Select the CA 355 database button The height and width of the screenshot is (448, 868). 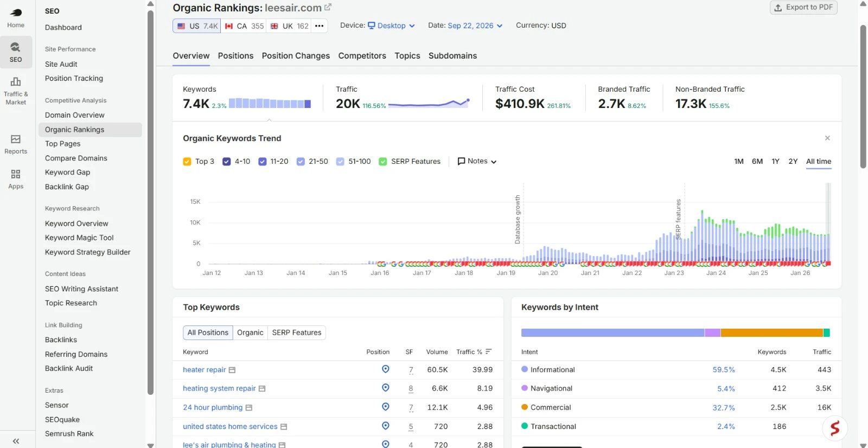point(244,26)
